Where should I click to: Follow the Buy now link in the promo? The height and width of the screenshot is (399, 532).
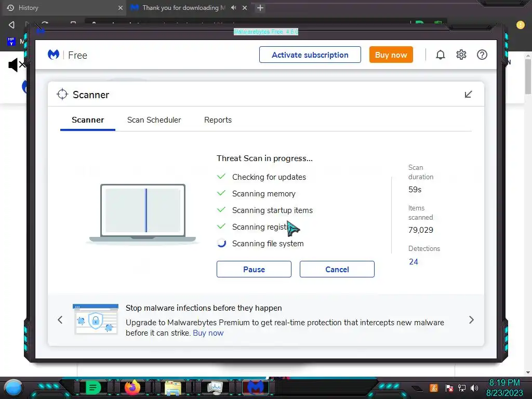pyautogui.click(x=208, y=333)
